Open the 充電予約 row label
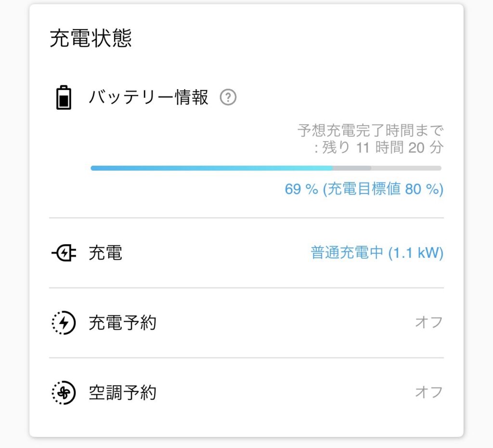Screen dimensions: 493x448 pos(122,323)
